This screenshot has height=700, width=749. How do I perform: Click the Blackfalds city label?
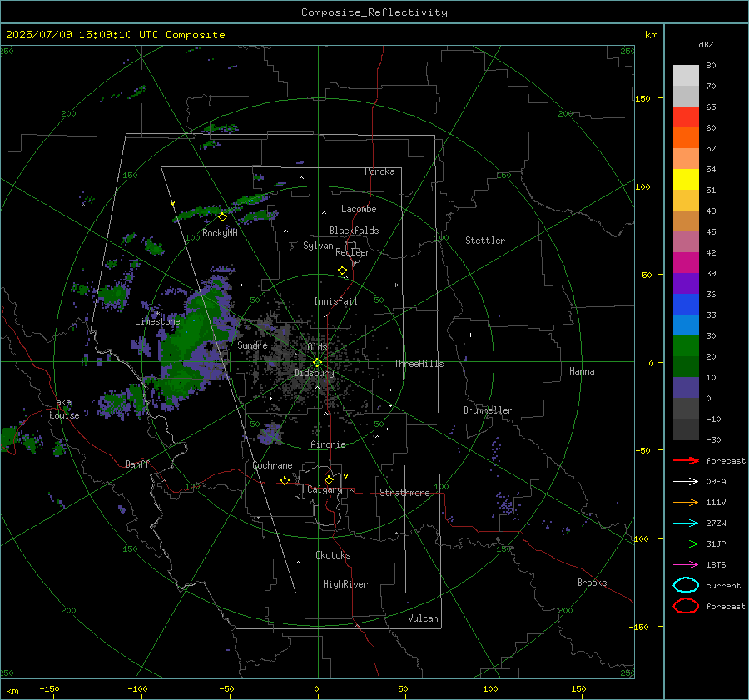(x=354, y=231)
